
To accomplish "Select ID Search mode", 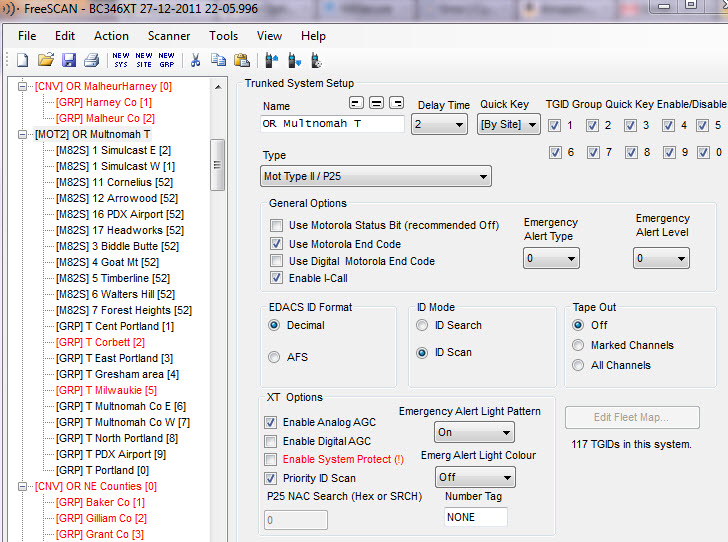I will click(x=422, y=325).
